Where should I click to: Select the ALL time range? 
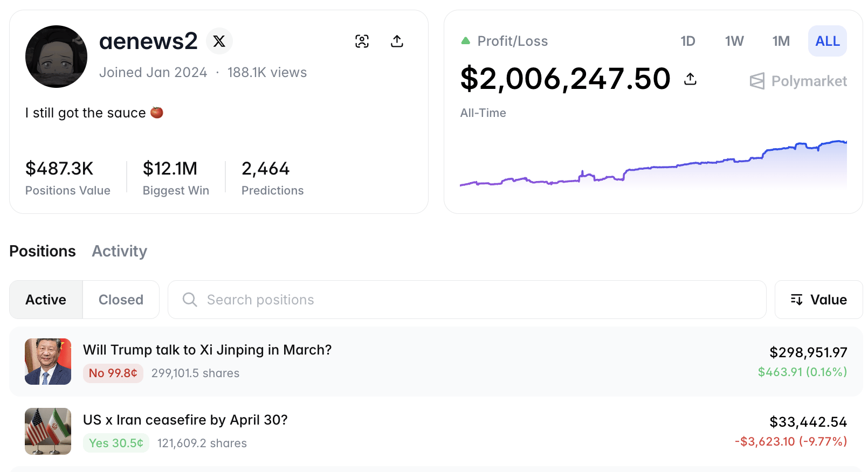tap(827, 41)
